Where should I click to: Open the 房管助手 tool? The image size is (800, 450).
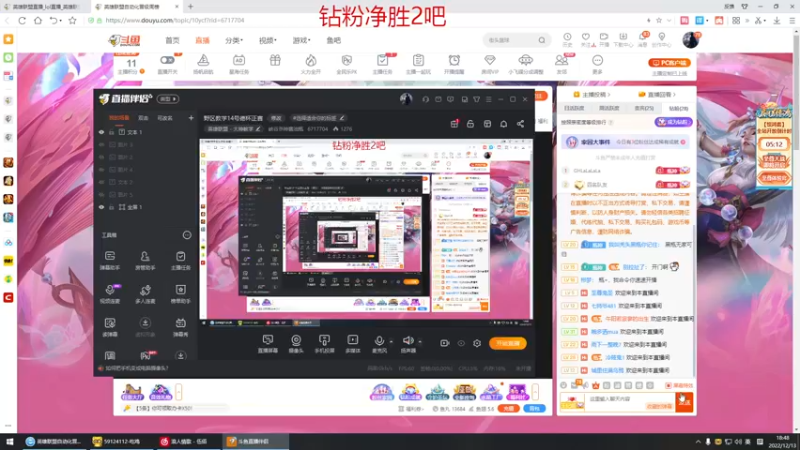tap(145, 260)
